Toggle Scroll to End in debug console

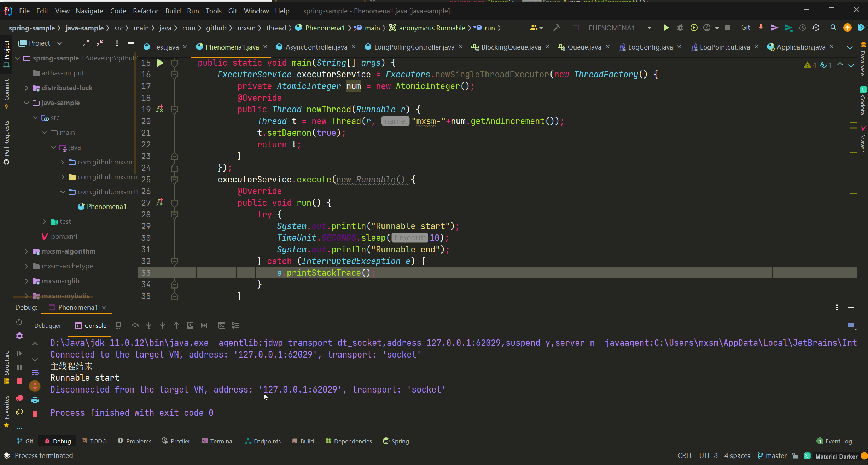tap(35, 386)
